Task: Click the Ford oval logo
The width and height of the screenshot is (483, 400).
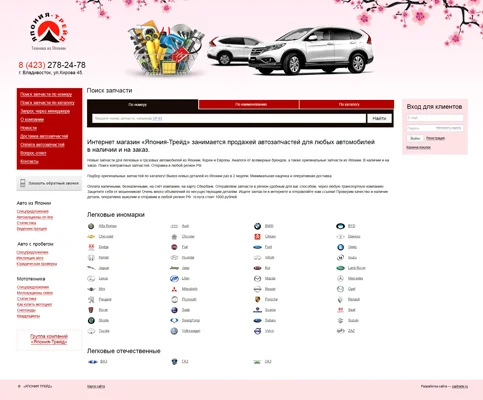Action: [257, 247]
